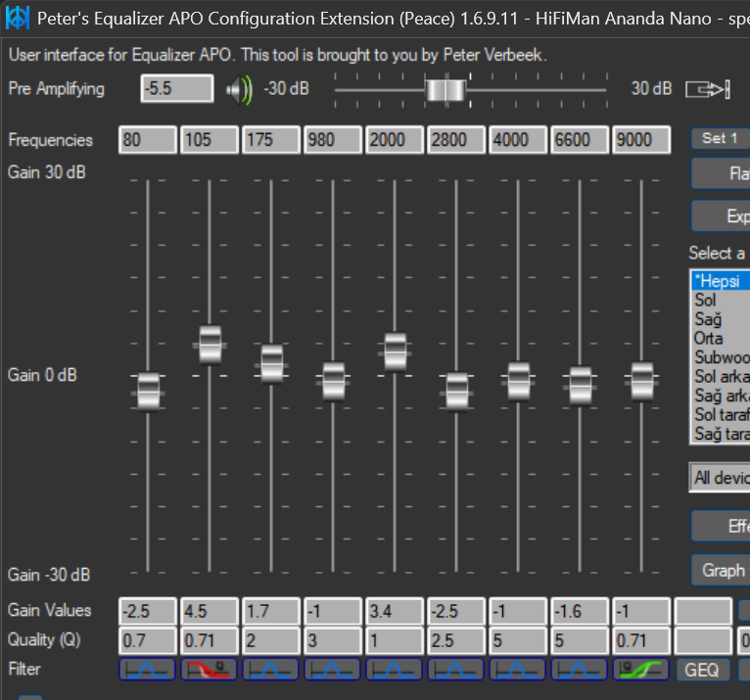This screenshot has height=700, width=750.
Task: Click the Quality field showing 3
Action: point(333,640)
